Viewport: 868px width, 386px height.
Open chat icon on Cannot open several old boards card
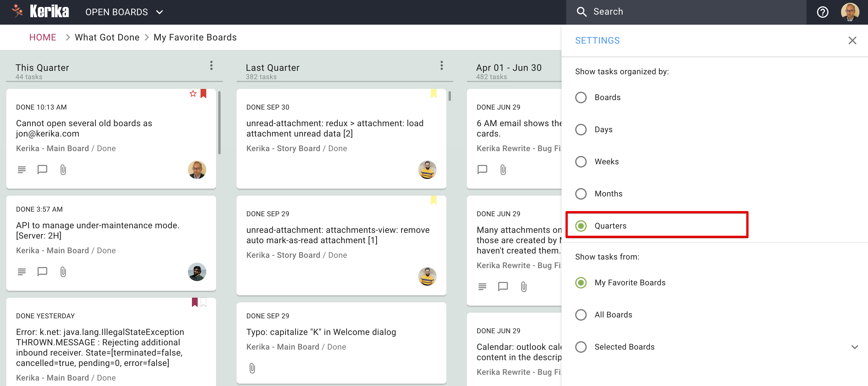click(x=42, y=169)
